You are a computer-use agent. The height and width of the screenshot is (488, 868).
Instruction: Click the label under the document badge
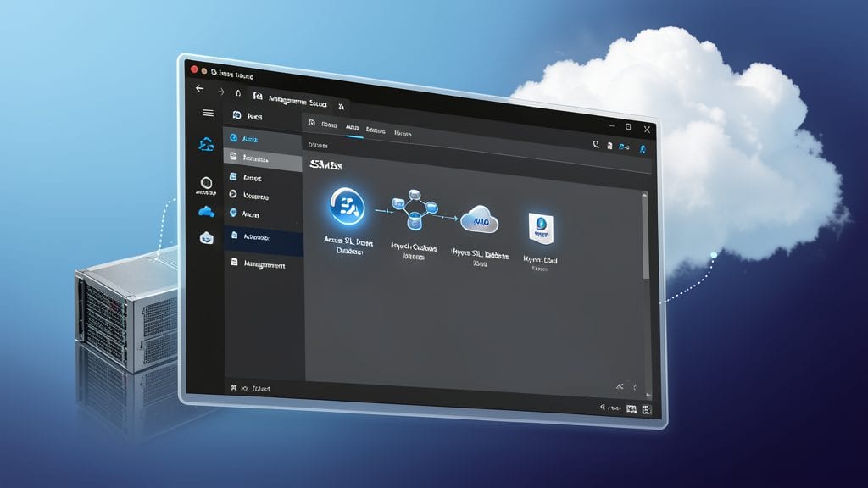(x=540, y=264)
